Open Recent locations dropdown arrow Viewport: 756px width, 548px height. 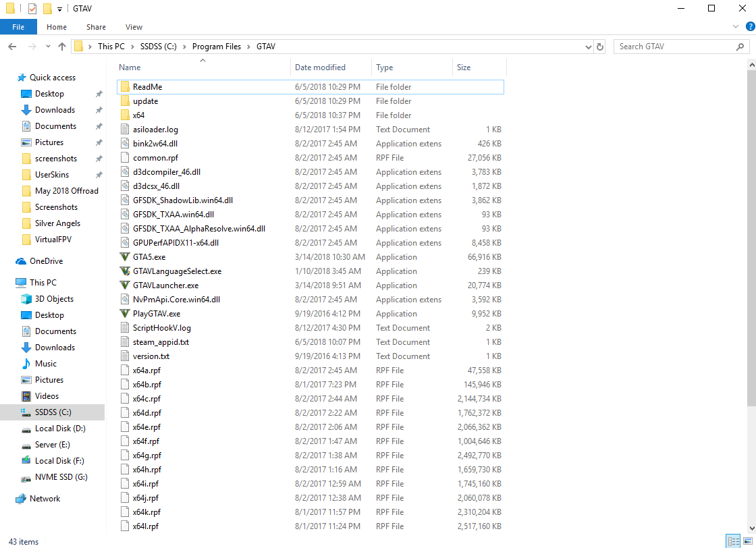tap(48, 47)
